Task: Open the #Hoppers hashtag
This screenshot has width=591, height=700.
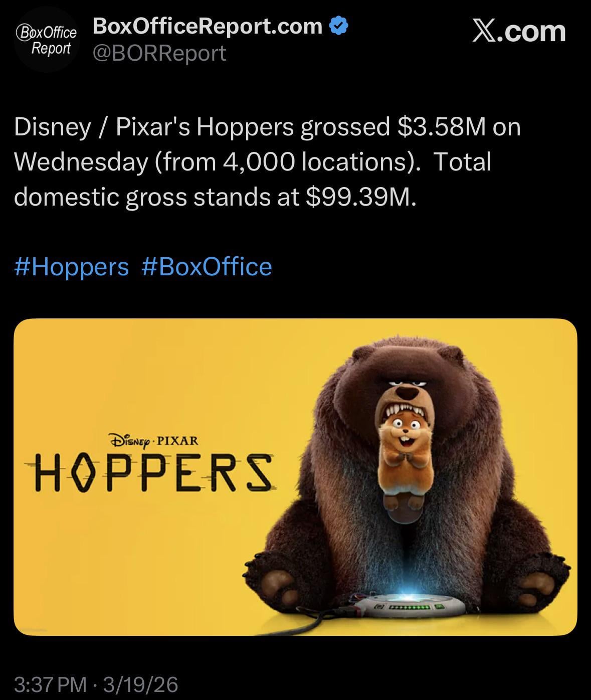Action: (71, 266)
